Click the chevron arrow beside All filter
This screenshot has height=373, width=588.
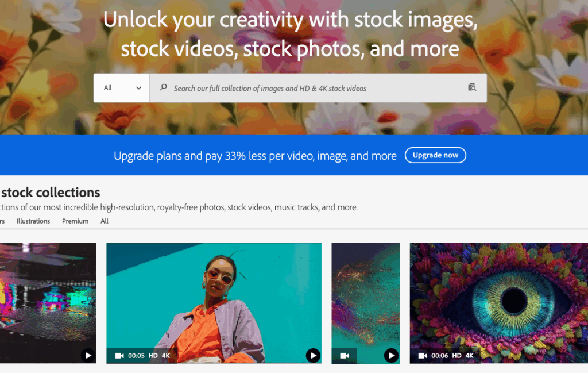(x=138, y=88)
